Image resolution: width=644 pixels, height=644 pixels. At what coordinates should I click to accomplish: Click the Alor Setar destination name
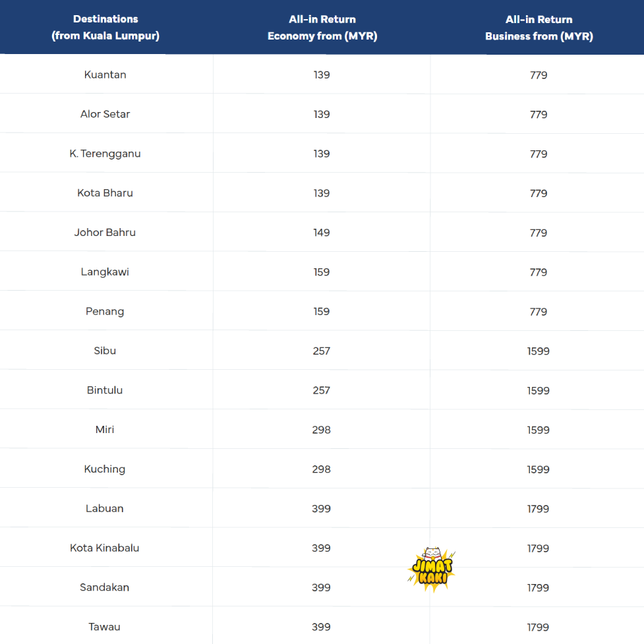[x=105, y=114]
